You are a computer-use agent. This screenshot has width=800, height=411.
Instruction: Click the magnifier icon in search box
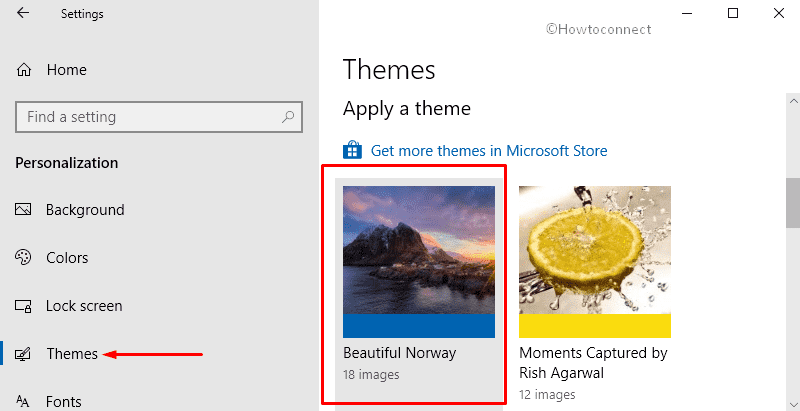click(288, 117)
